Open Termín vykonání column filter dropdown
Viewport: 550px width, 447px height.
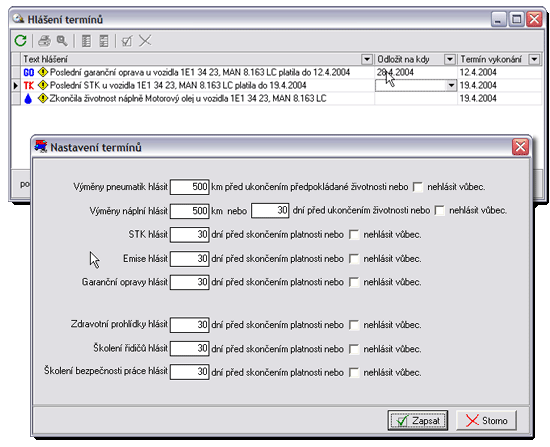tap(534, 59)
